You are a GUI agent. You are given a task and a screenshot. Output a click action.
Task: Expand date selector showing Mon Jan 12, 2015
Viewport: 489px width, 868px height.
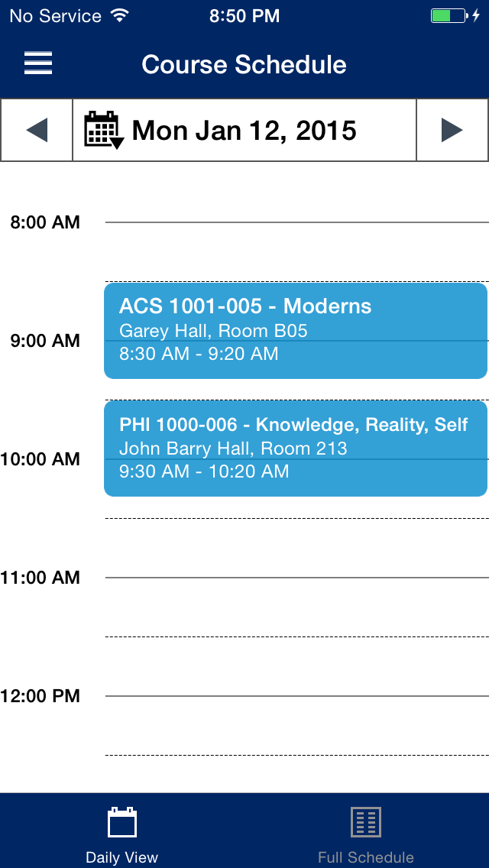(x=244, y=131)
